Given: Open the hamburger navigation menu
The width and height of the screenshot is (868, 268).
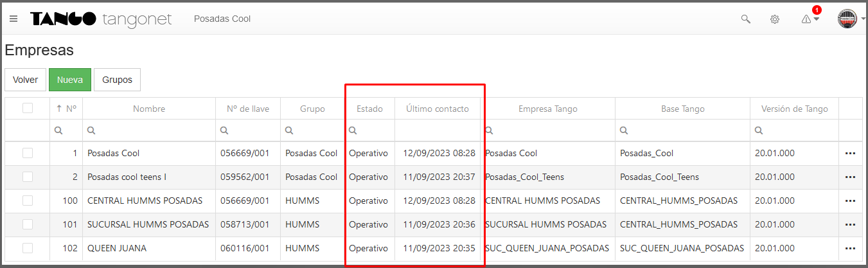Looking at the screenshot, I should tap(13, 19).
